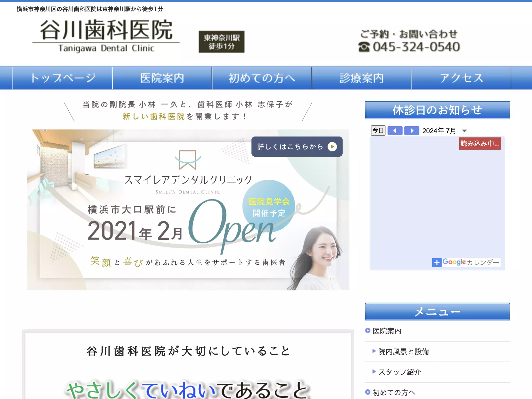Open スタッフ紹介 sidebar link
Viewport: 532px width, 399px height.
(x=400, y=372)
